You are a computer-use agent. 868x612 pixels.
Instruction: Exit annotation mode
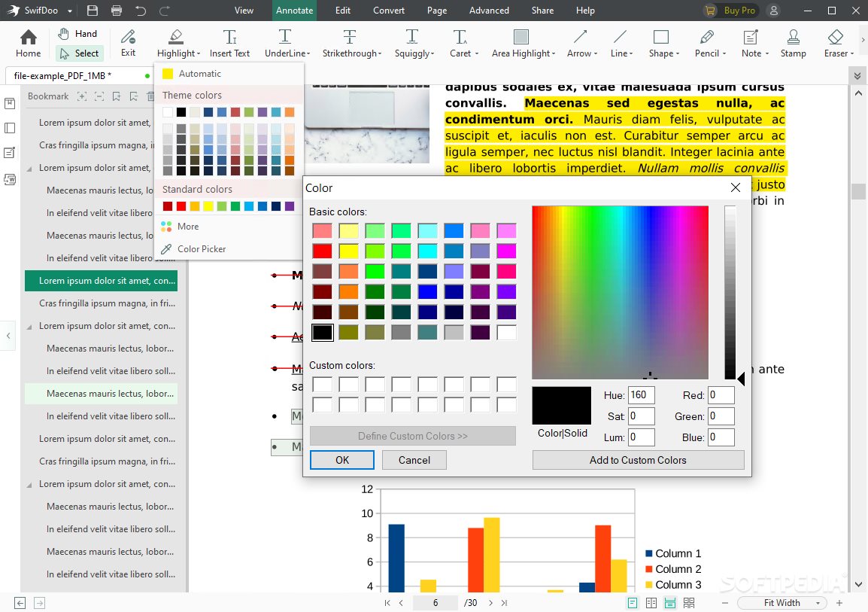point(128,43)
